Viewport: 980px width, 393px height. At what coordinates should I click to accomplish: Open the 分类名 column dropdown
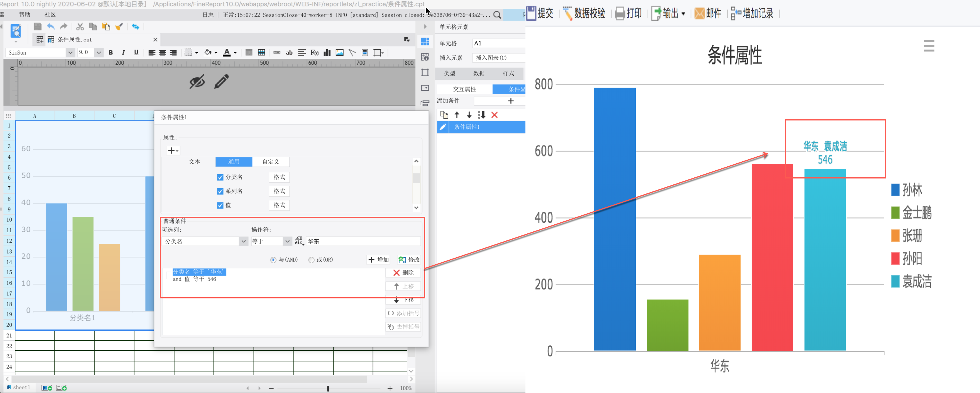tap(244, 242)
